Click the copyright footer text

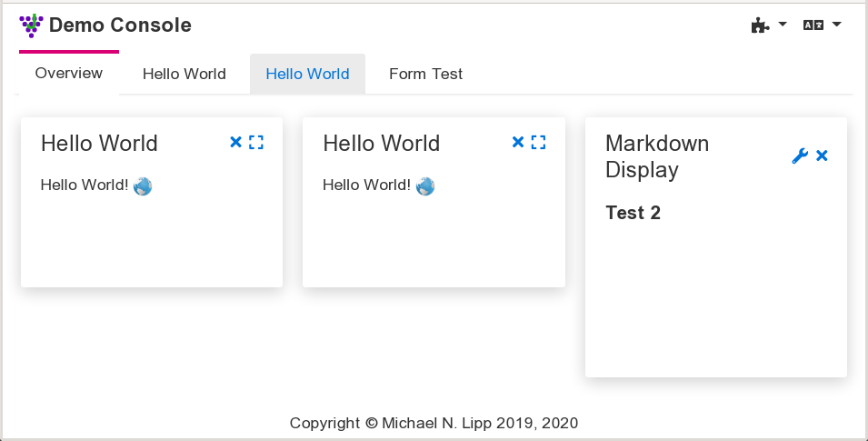434,423
